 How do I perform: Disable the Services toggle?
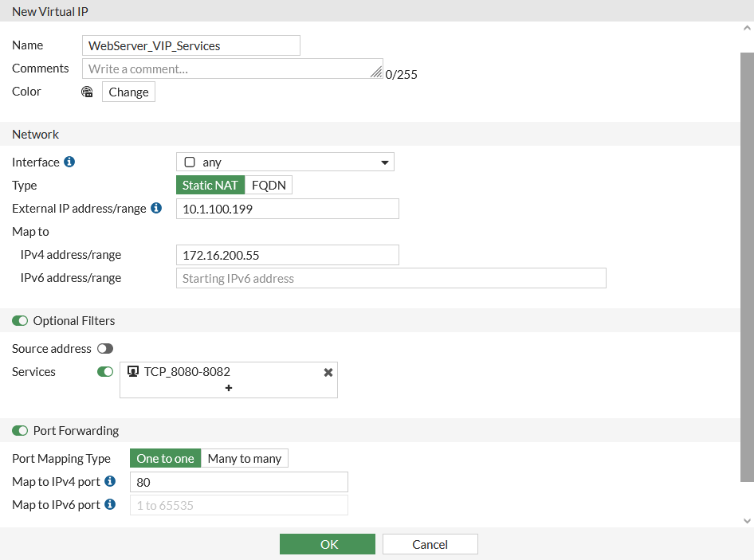[105, 371]
